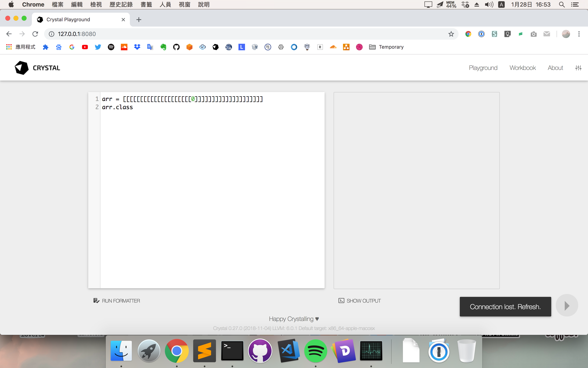Viewport: 588px width, 368px height.
Task: Click the mail envelope extension icon
Action: tap(547, 34)
